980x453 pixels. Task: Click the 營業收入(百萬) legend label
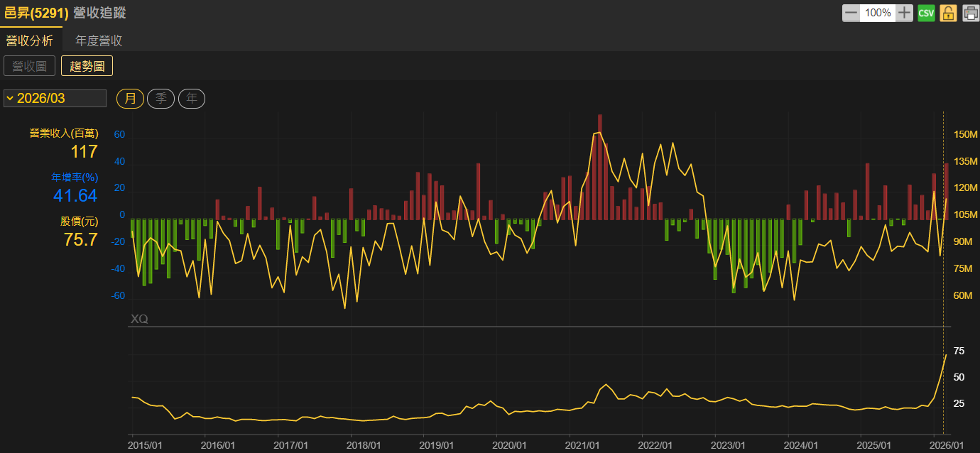click(x=64, y=133)
